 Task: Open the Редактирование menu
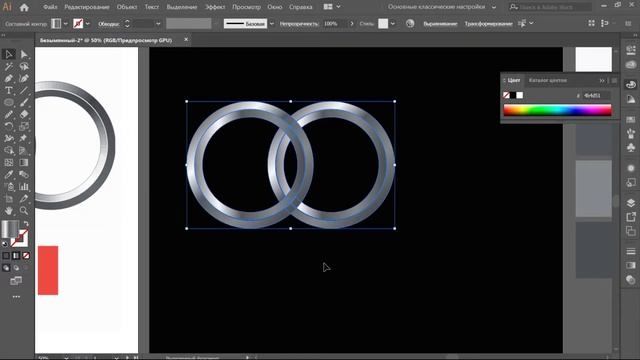[87, 7]
